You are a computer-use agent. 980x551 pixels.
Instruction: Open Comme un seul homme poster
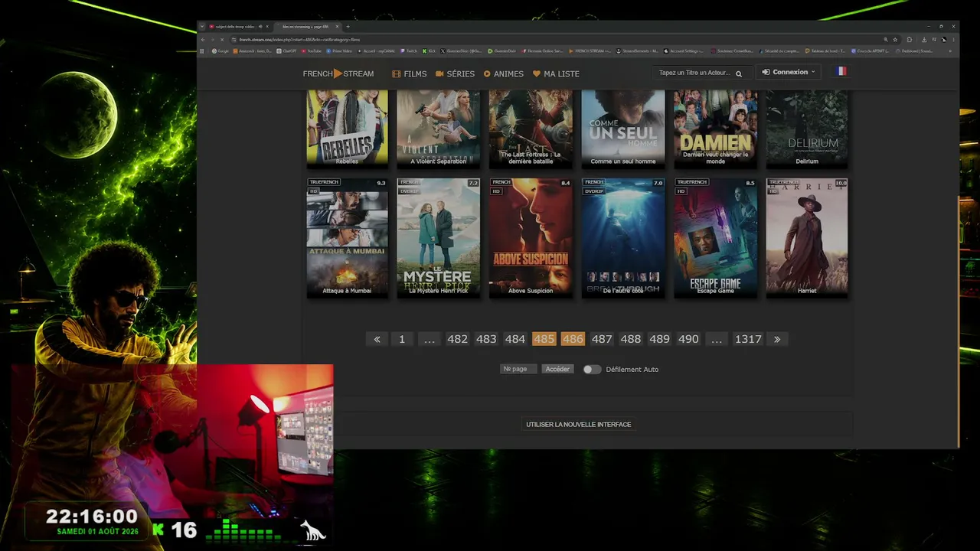623,128
